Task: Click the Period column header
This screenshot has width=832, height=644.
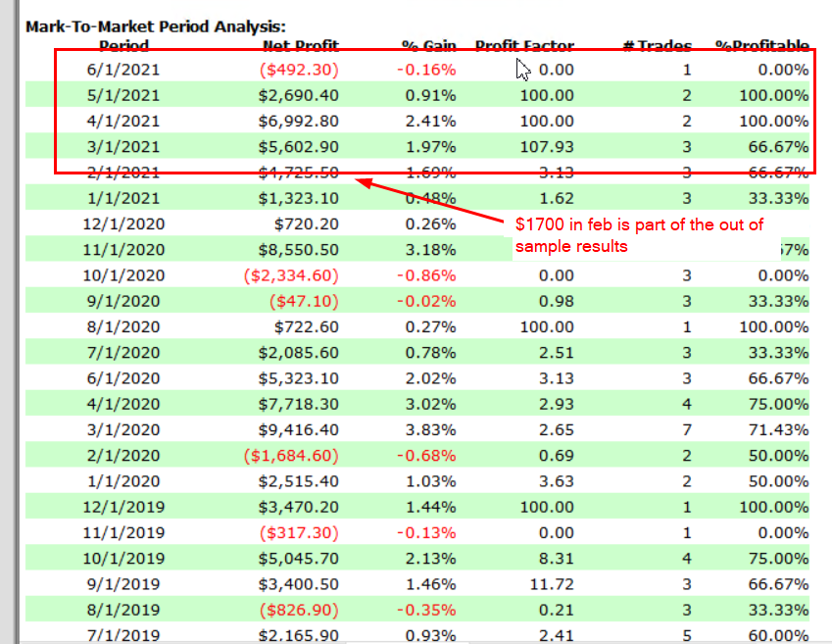Action: click(124, 45)
